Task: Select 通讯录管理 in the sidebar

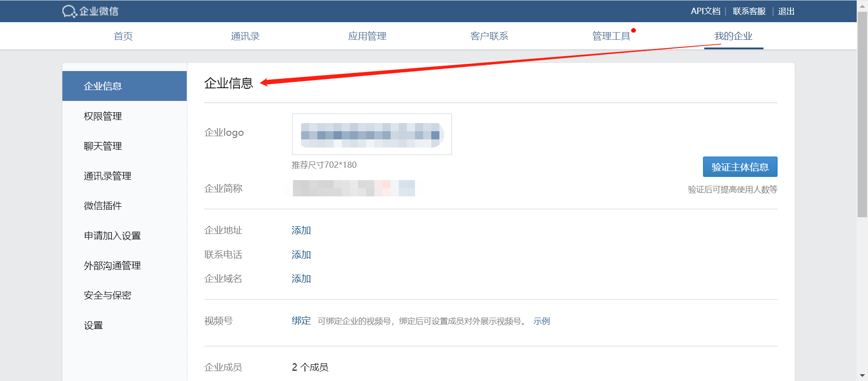Action: point(108,176)
